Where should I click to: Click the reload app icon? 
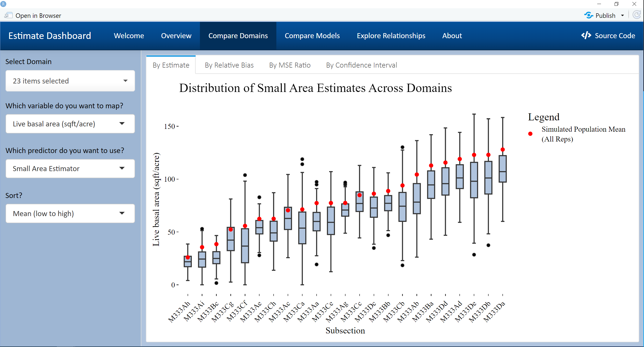[637, 15]
